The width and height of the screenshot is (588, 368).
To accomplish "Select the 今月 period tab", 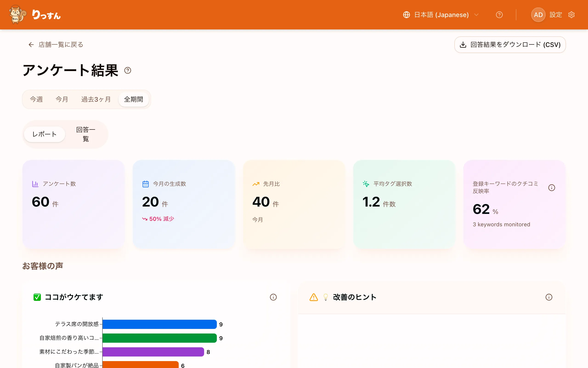I will 62,99.
